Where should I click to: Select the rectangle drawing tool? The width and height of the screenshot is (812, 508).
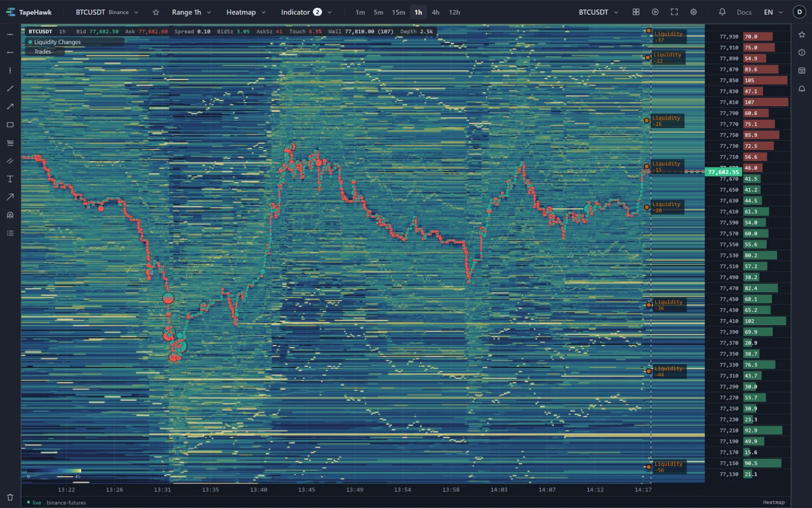click(10, 125)
